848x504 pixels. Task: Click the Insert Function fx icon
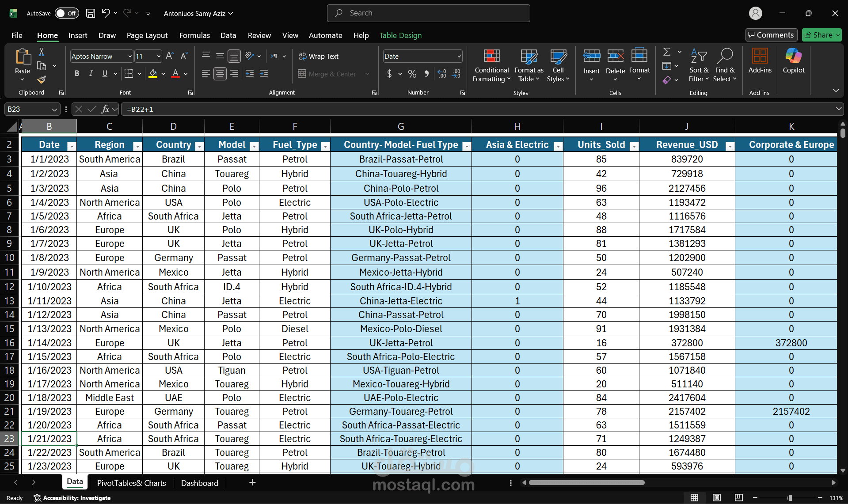[105, 109]
